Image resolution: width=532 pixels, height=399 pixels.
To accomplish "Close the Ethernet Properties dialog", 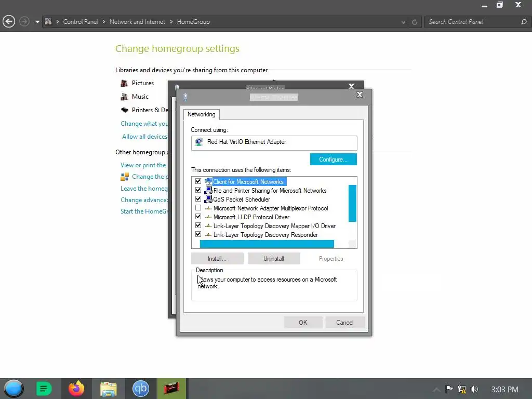I will coord(360,95).
